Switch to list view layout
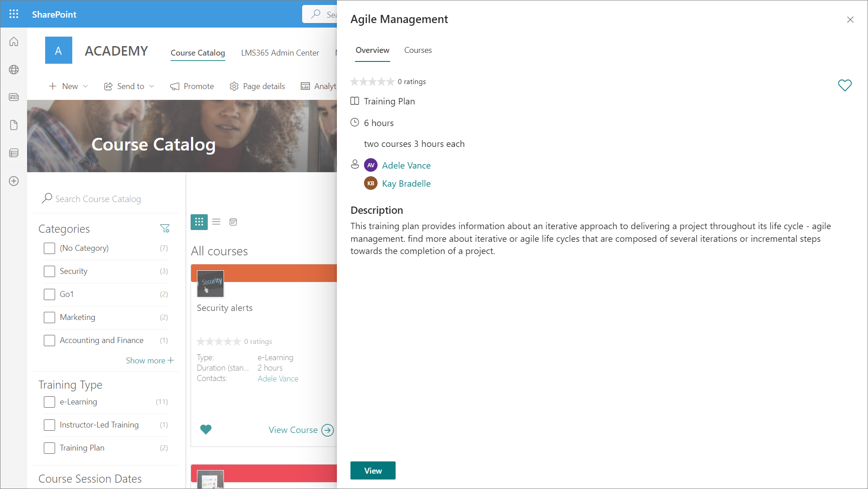The image size is (868, 489). (x=216, y=222)
